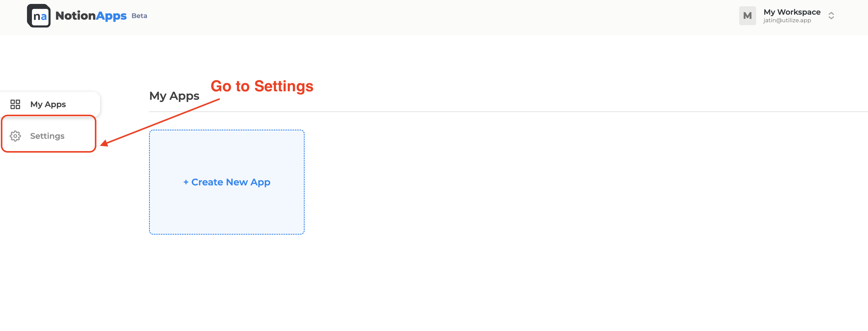Open the My Workspace name dropdown
The height and width of the screenshot is (331, 868).
coord(792,12)
